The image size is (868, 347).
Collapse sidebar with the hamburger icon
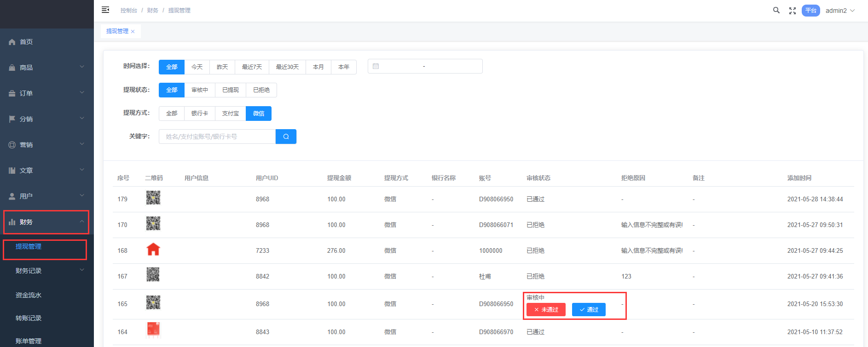105,10
